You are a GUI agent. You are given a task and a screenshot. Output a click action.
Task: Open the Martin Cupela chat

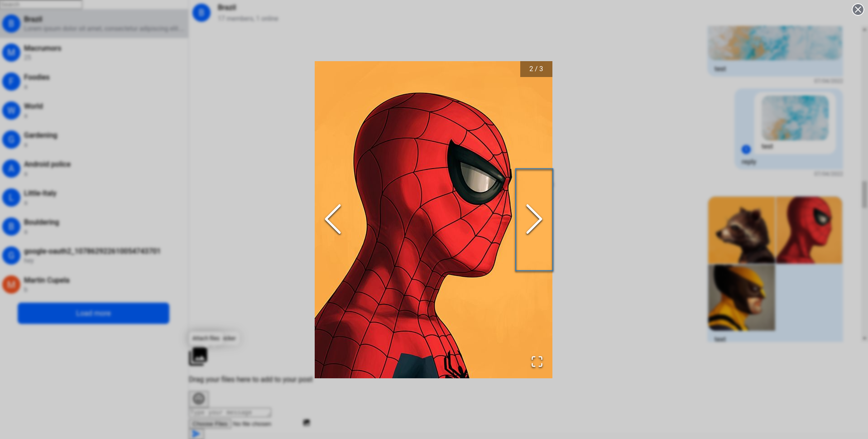click(x=94, y=285)
